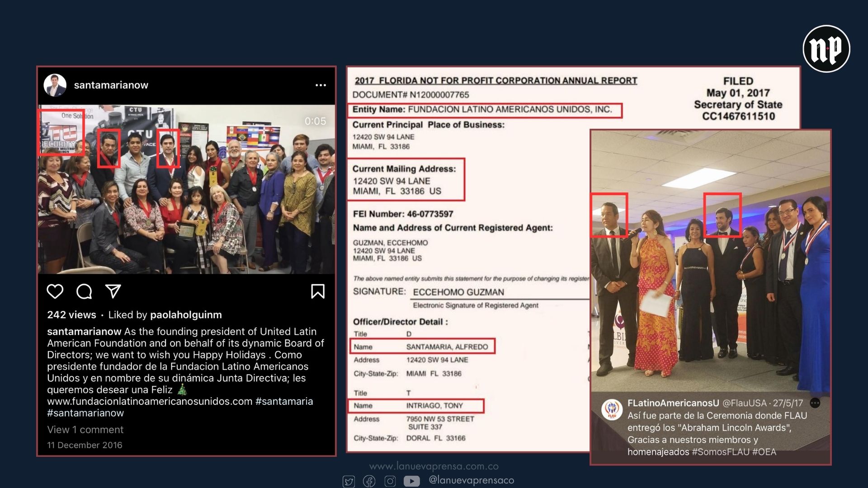Click the tweet options dot icon
The image size is (868, 488).
click(x=815, y=403)
